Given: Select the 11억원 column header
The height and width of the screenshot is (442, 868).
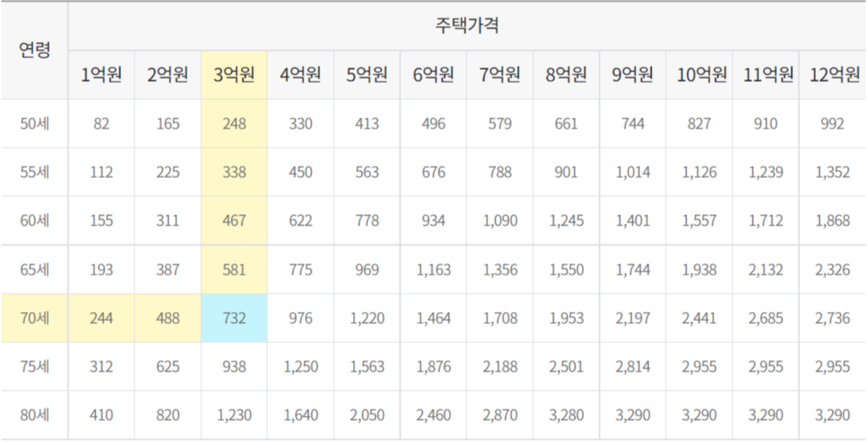Looking at the screenshot, I should click(765, 75).
